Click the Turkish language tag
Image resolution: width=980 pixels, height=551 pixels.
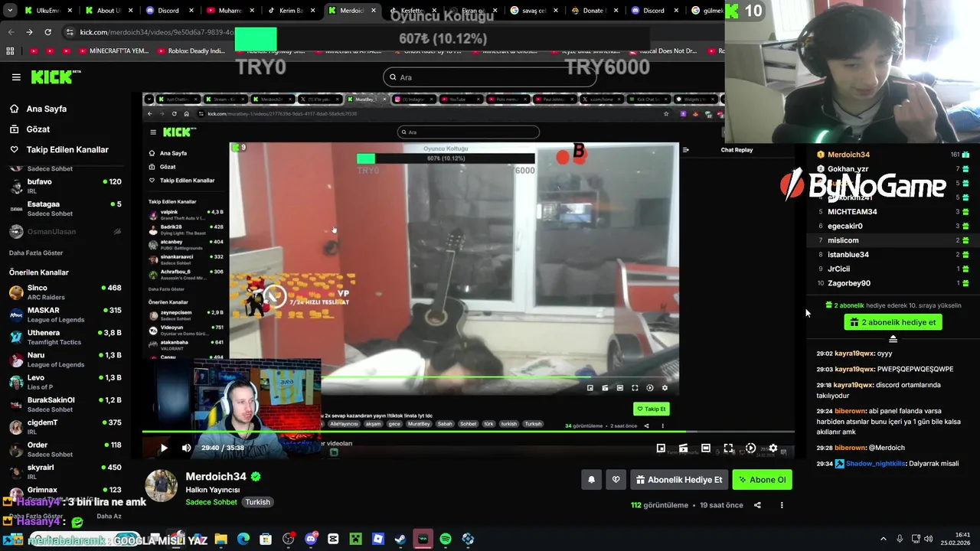pyautogui.click(x=257, y=502)
